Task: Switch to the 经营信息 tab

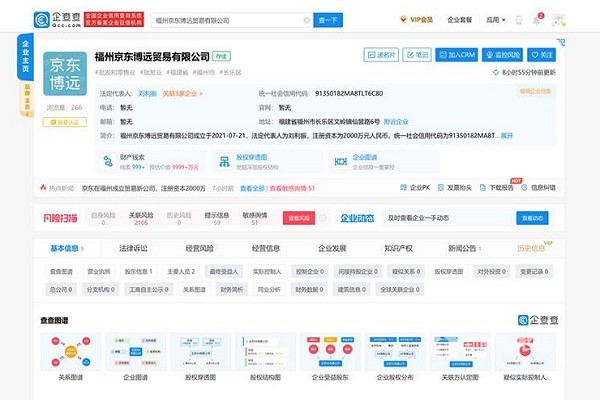Action: [266, 248]
